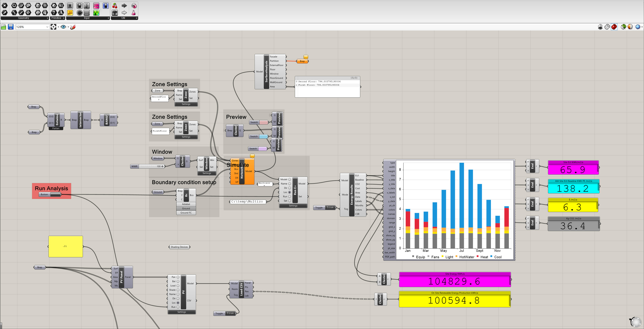
Task: Select the tree Param Viewer icon
Action: pyautogui.click(x=115, y=13)
